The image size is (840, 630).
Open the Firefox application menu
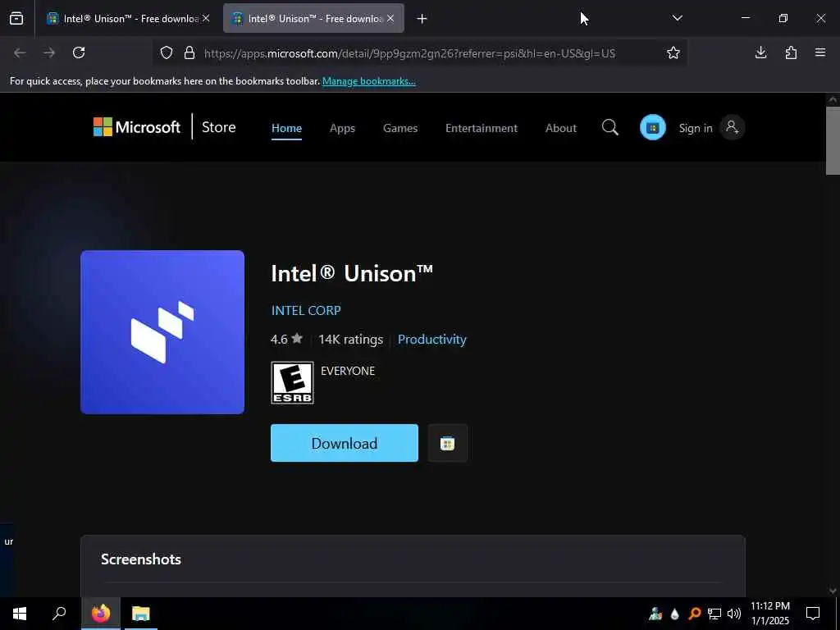pos(820,52)
